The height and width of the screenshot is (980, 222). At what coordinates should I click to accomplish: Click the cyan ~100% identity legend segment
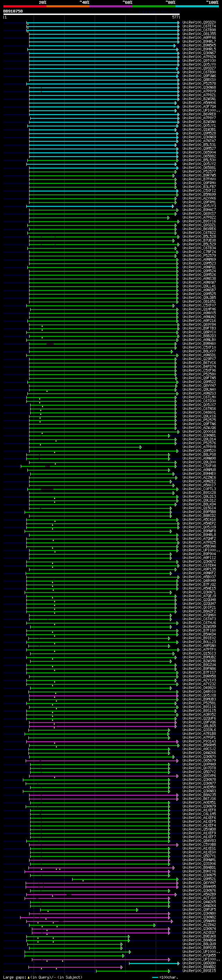click(197, 6)
